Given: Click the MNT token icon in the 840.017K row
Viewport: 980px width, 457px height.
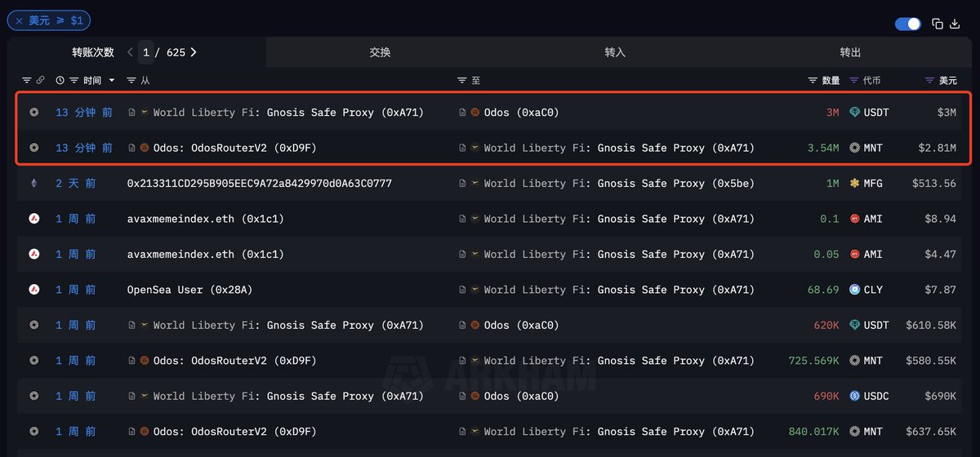Looking at the screenshot, I should (855, 431).
